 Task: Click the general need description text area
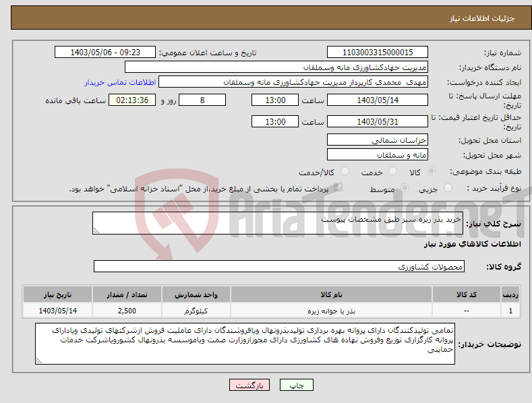click(x=278, y=223)
